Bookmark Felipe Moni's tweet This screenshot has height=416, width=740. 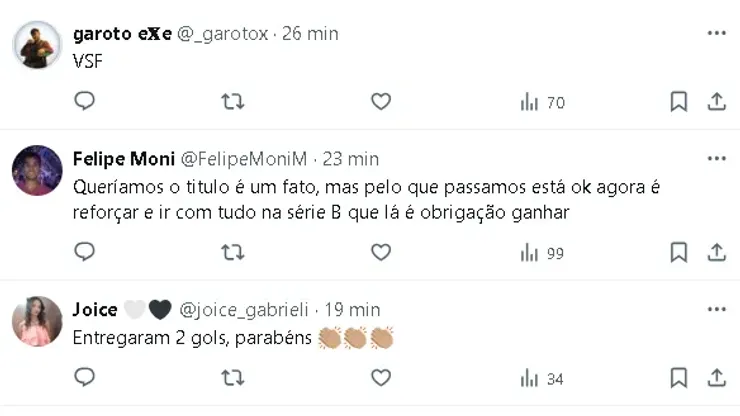[x=678, y=252]
